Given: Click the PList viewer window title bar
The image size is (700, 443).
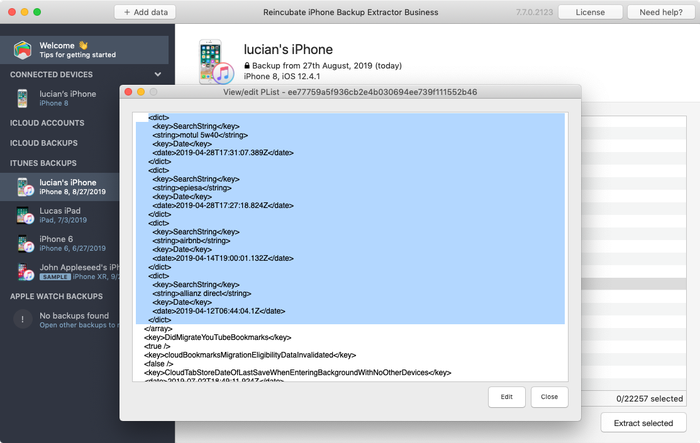Looking at the screenshot, I should [350, 92].
